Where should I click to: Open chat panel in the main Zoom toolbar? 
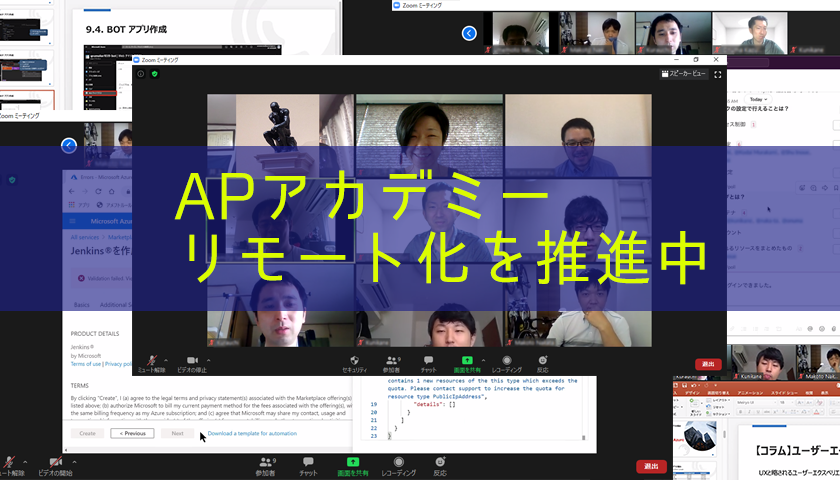[428, 362]
